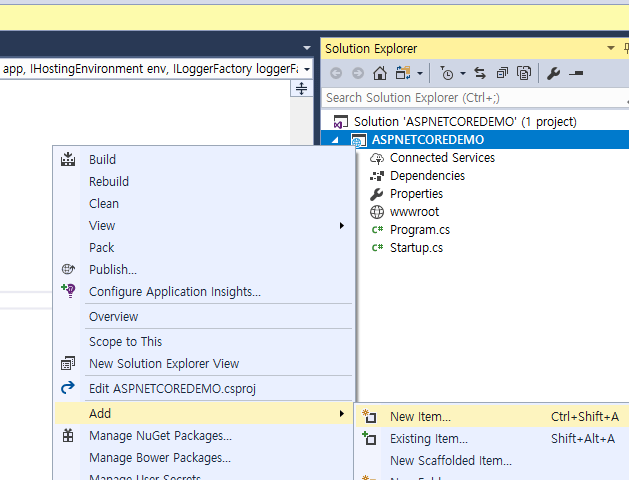Click the Home icon in Solution Explorer
The image size is (629, 480).
coord(380,73)
